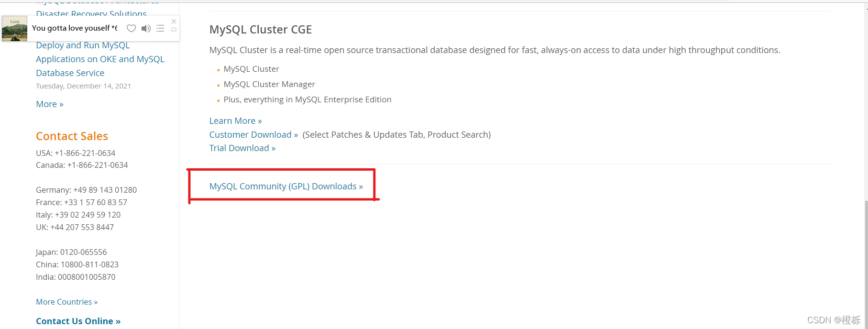
Task: Click Learn More under MySQL Cluster CGE
Action: tap(236, 121)
